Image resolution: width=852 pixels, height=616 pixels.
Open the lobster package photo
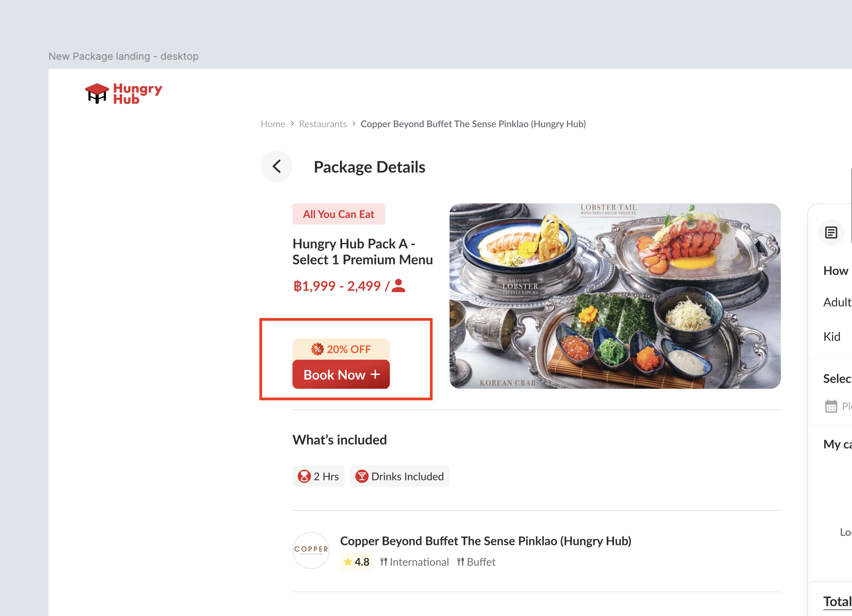(615, 296)
